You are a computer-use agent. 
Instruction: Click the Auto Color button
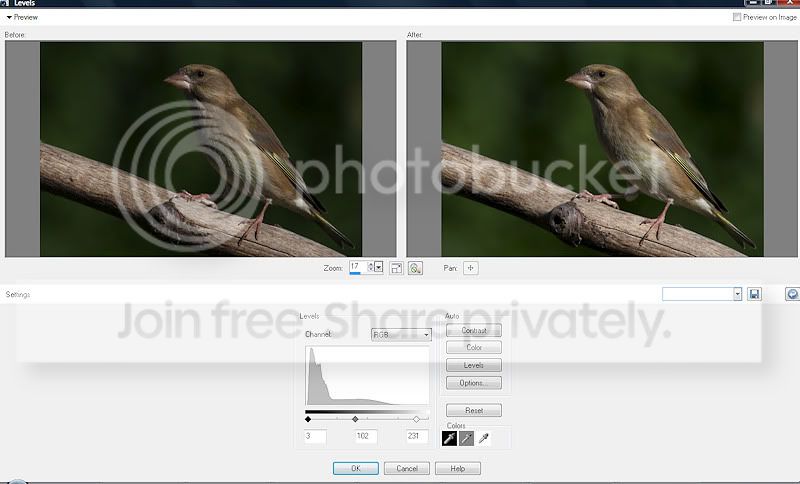[473, 348]
